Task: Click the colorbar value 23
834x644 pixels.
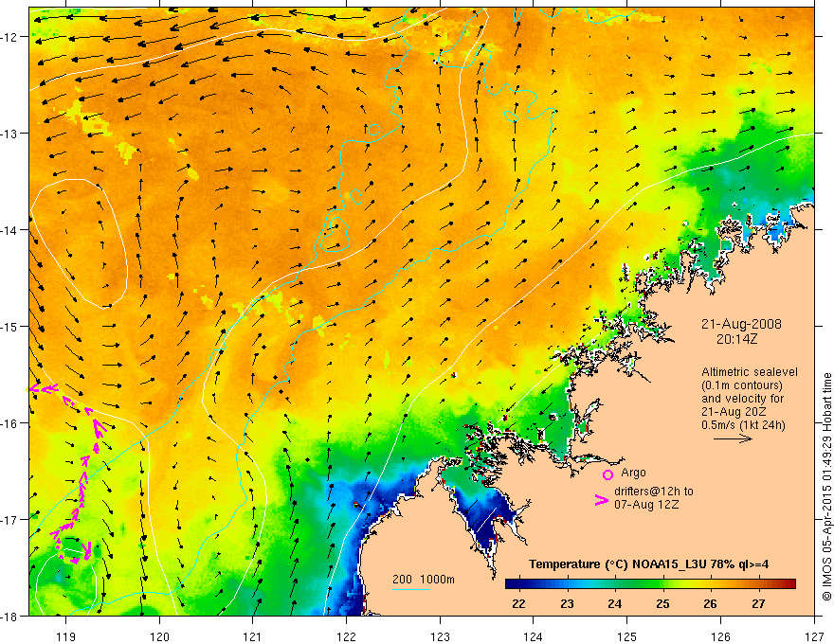Action: click(x=567, y=603)
